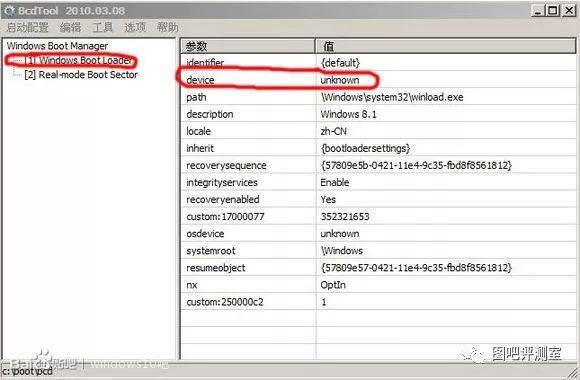Viewport: 580px width, 380px height.
Task: Click the OptIn value
Action: point(333,285)
